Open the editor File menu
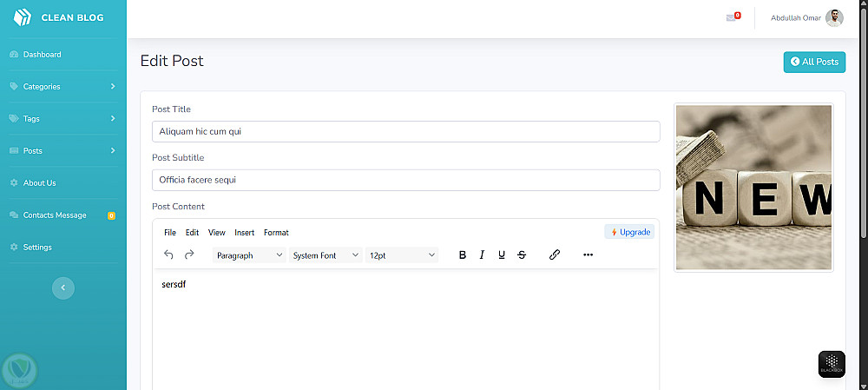Screen dimensions: 868x390 click(170, 233)
